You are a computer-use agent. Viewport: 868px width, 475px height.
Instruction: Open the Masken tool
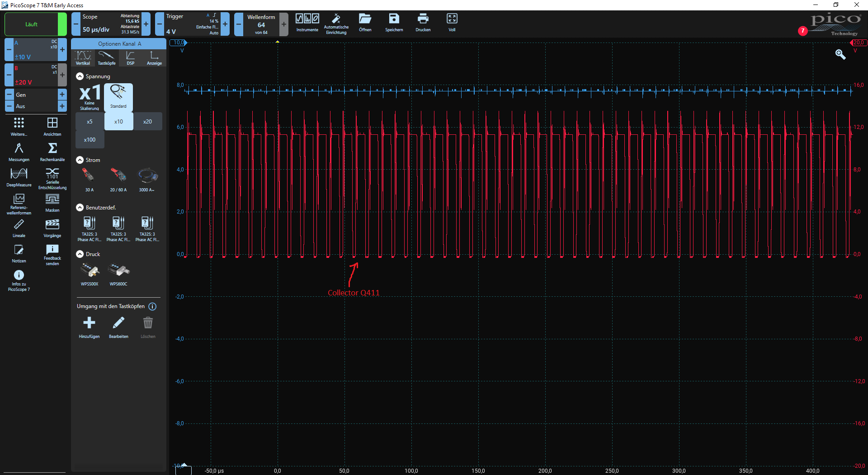(52, 203)
